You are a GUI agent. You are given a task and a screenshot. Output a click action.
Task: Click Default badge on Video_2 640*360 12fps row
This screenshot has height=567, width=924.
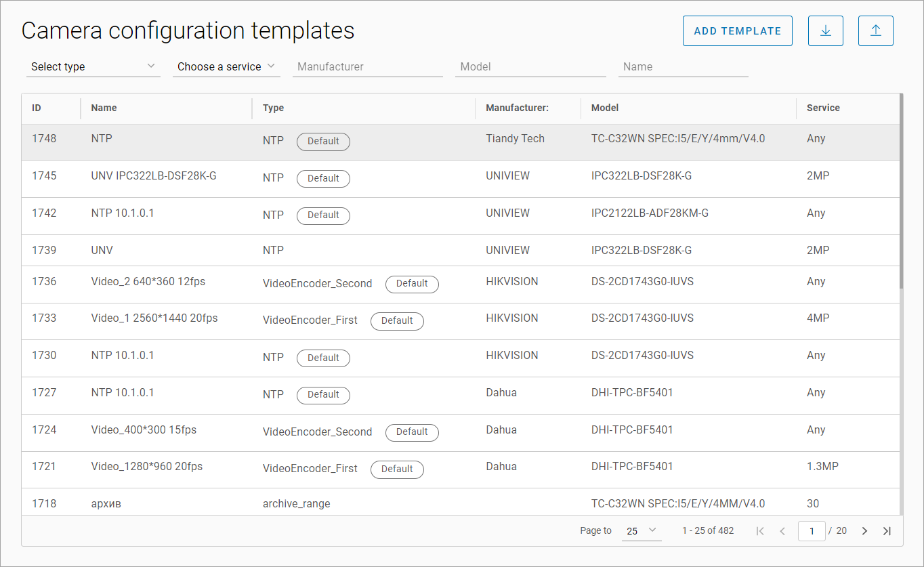click(x=412, y=284)
